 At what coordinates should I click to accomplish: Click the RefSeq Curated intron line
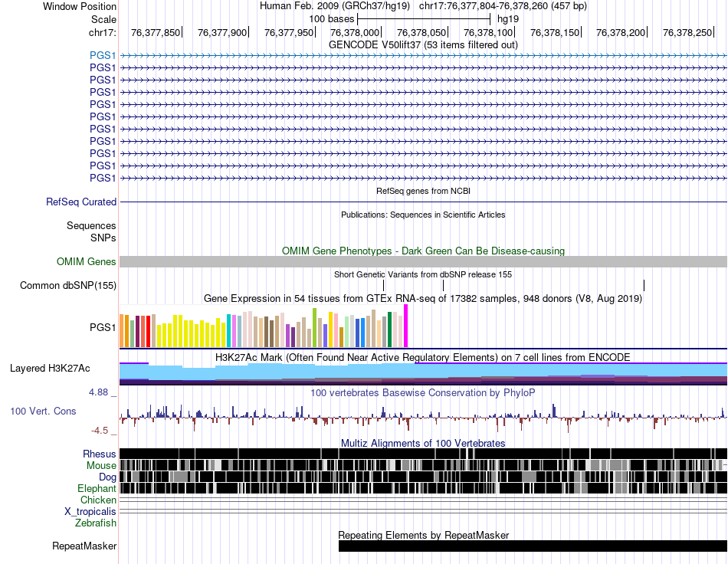424,202
